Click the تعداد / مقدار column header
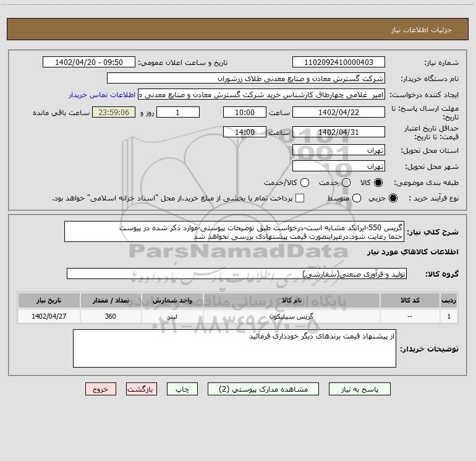The width and height of the screenshot is (476, 461). (111, 300)
